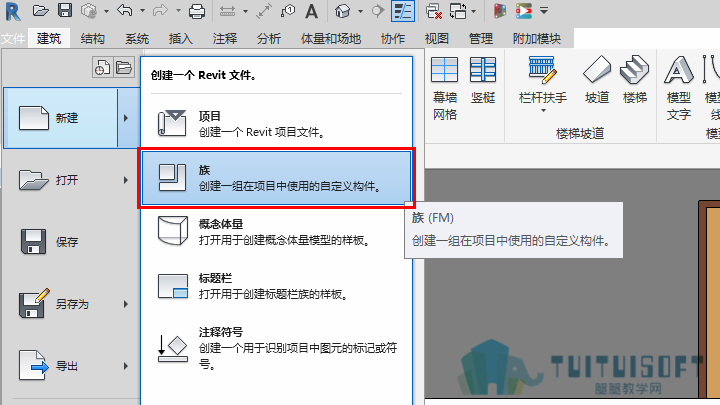The image size is (720, 405).
Task: Create a new 项目 project file
Action: click(x=276, y=124)
